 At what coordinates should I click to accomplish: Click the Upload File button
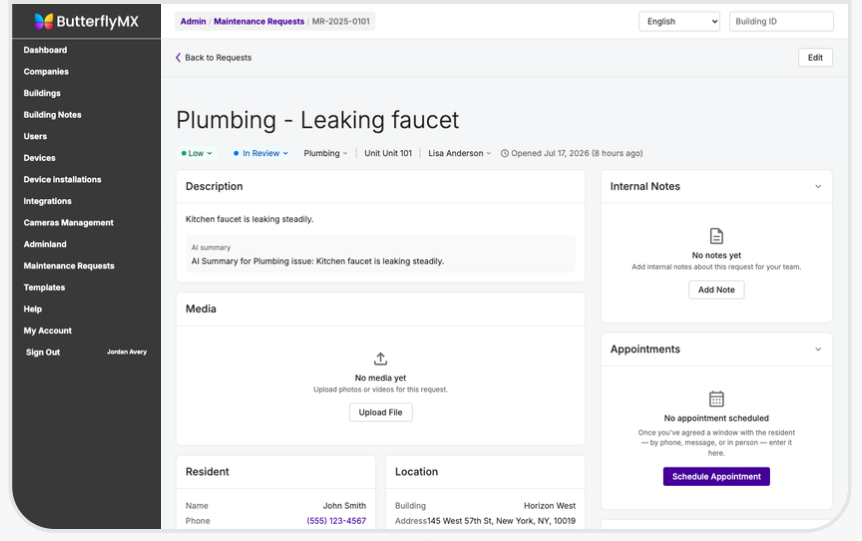[380, 412]
